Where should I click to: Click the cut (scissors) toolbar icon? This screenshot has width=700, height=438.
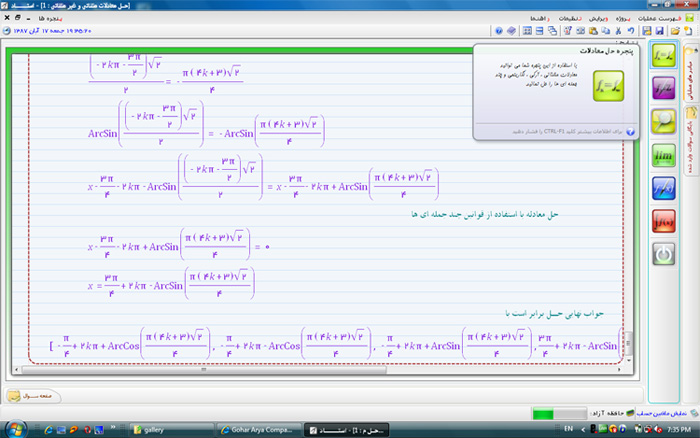[619, 33]
